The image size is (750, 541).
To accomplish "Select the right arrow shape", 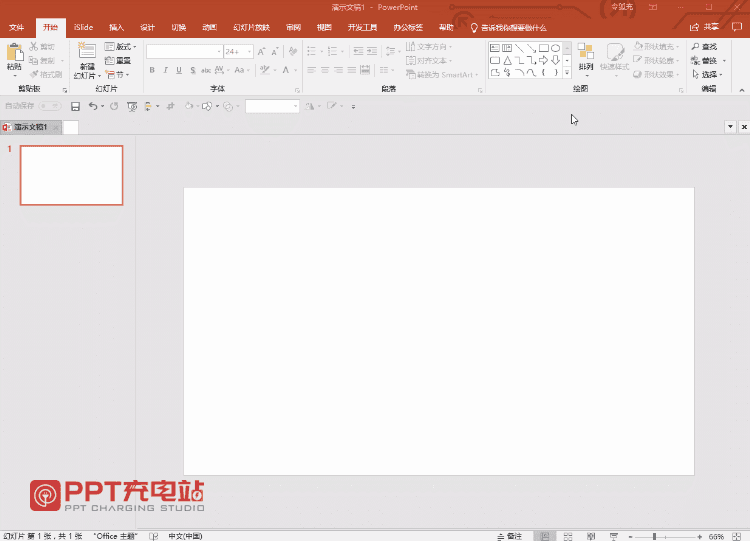I will coord(544,60).
